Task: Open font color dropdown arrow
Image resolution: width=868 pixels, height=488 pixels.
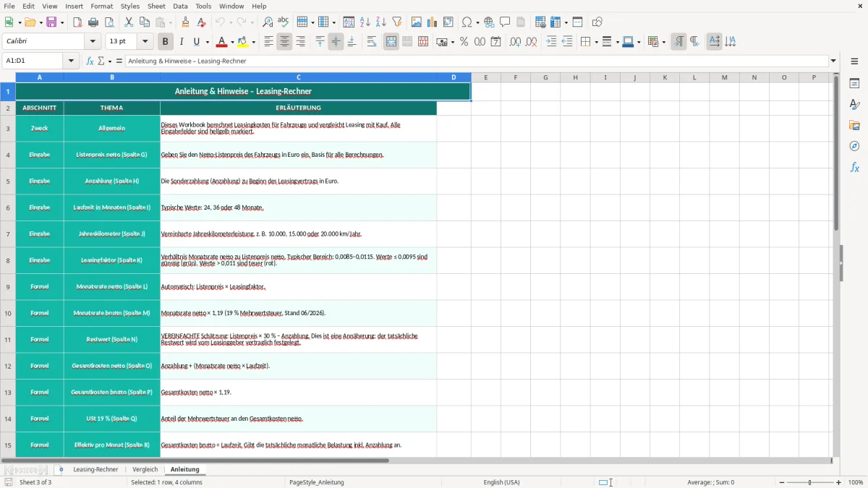Action: 231,42
